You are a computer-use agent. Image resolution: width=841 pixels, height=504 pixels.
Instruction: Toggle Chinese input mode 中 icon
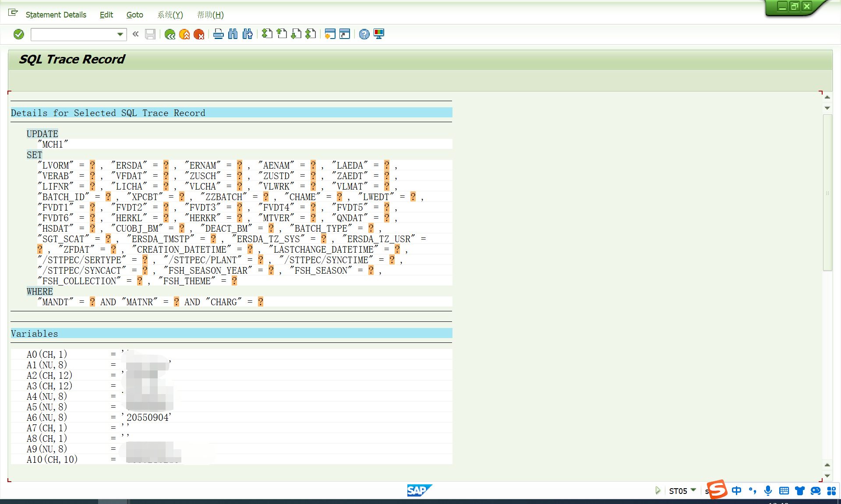[x=737, y=491]
